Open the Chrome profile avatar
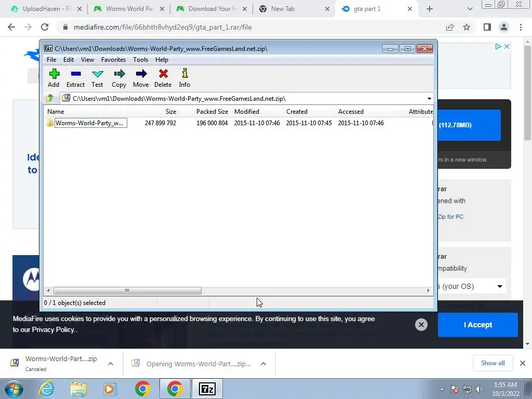This screenshot has height=399, width=532. point(504,27)
